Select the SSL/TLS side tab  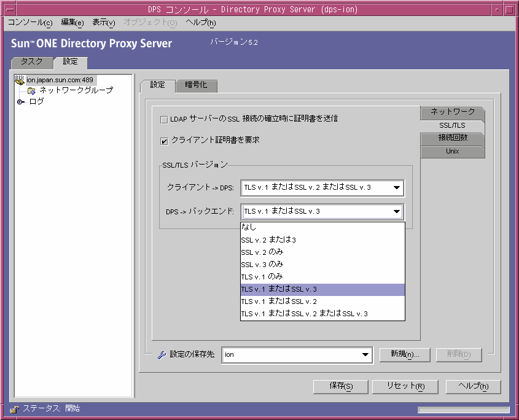click(x=452, y=126)
